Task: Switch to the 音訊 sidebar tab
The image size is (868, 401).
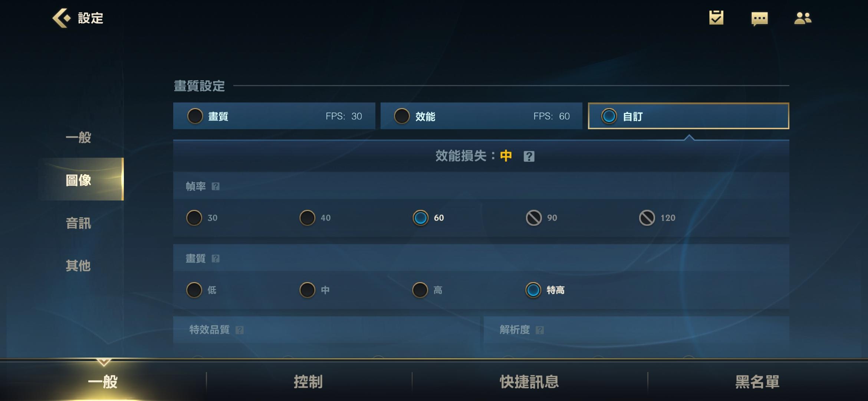Action: tap(78, 223)
